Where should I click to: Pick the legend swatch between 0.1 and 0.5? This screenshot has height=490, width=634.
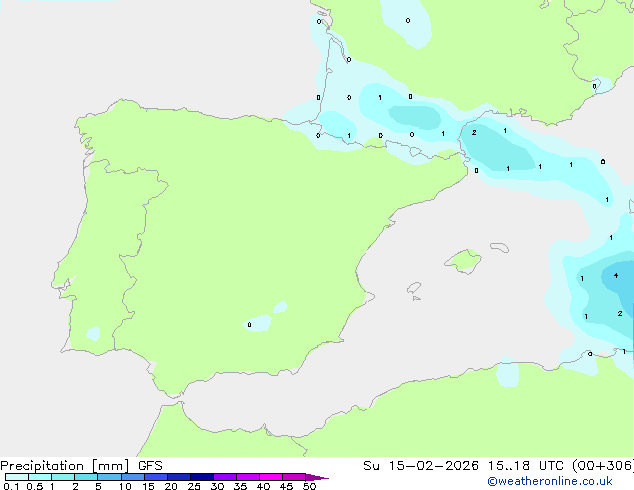point(17,477)
